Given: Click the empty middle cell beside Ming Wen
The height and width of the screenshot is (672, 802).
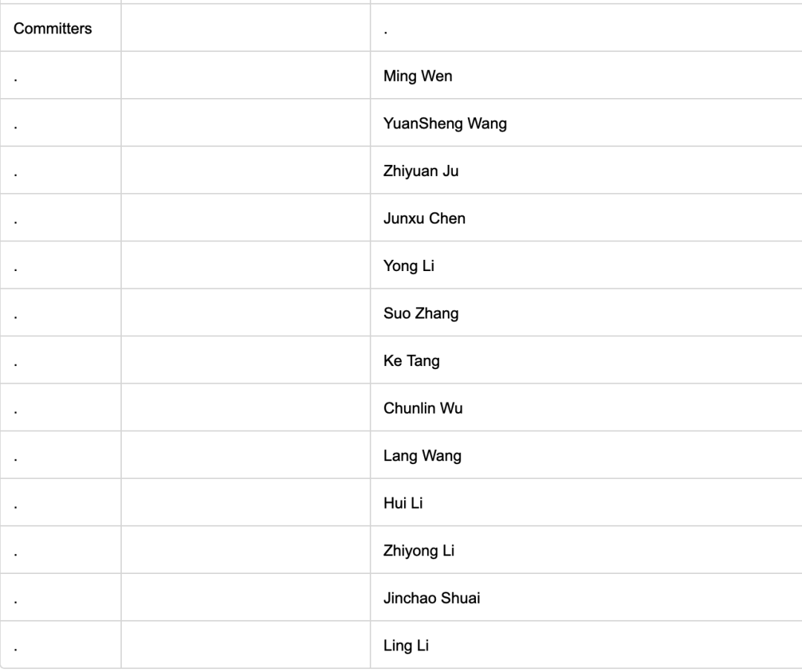Looking at the screenshot, I should [x=246, y=76].
